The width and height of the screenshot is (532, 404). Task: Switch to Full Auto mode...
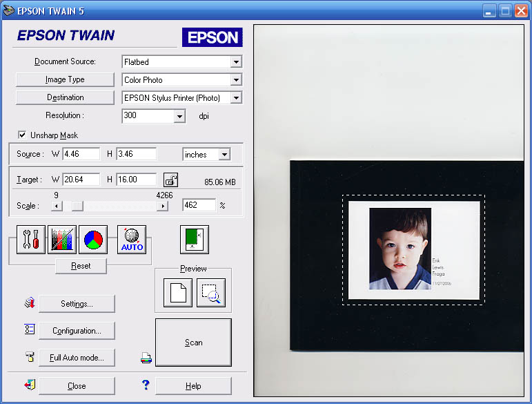tap(77, 358)
